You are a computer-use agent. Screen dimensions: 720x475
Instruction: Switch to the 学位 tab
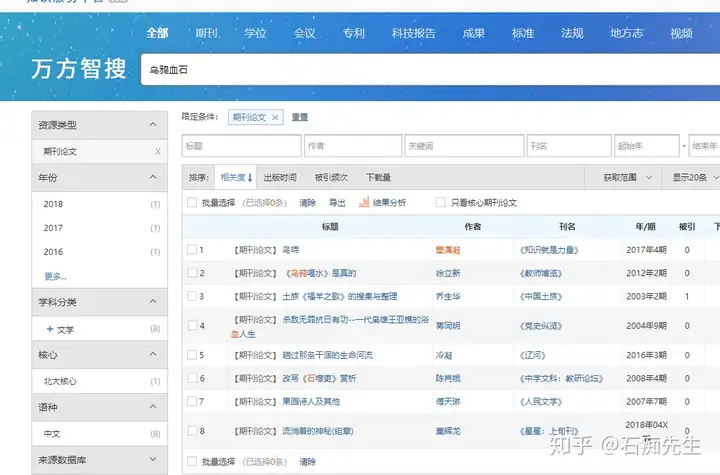pyautogui.click(x=255, y=33)
